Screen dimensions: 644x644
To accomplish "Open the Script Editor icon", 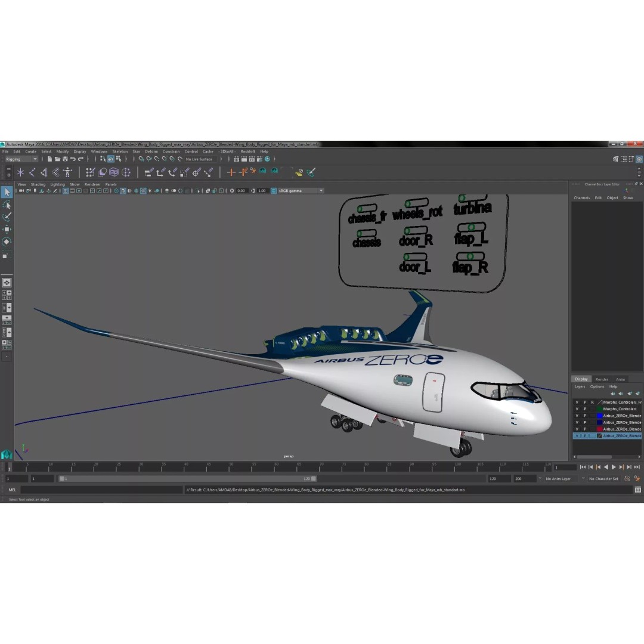I will tap(637, 490).
